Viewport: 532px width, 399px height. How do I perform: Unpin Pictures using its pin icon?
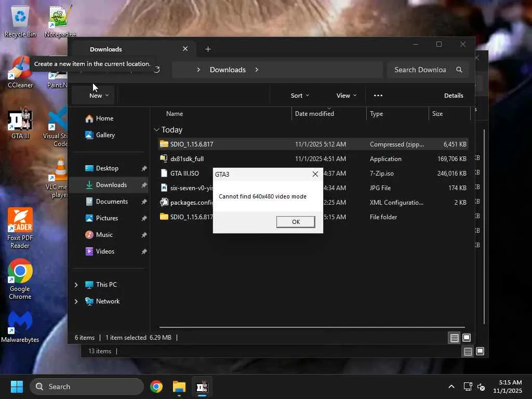(x=144, y=218)
